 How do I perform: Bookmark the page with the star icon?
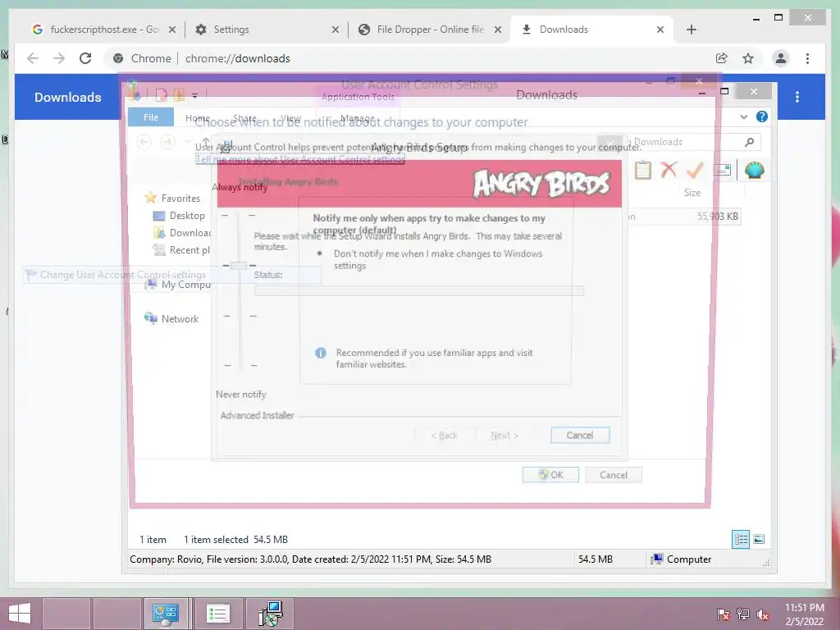[x=748, y=58]
